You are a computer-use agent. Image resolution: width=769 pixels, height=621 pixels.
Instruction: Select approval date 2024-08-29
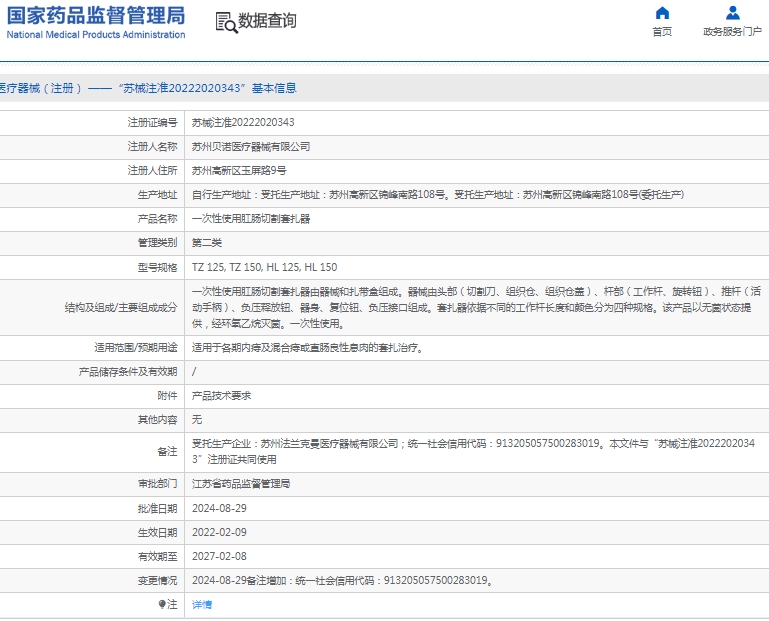219,508
